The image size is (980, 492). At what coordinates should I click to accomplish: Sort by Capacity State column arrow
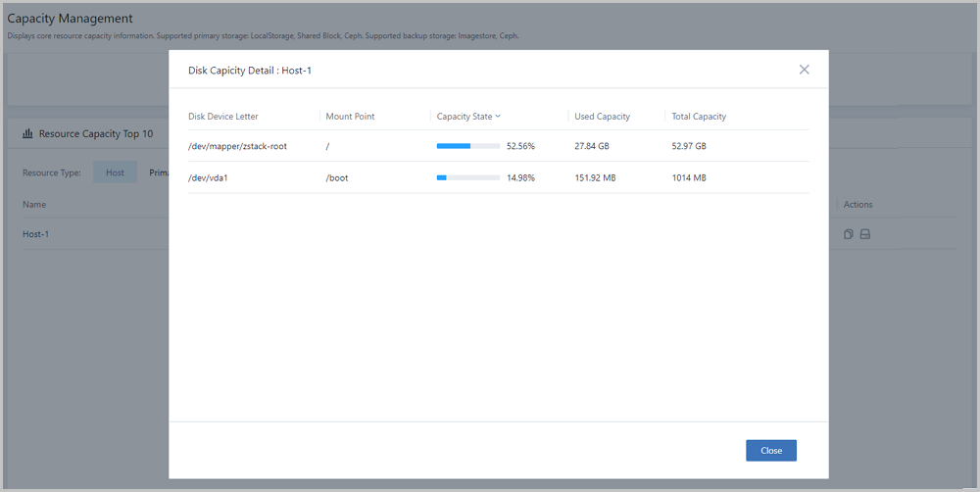pyautogui.click(x=498, y=116)
